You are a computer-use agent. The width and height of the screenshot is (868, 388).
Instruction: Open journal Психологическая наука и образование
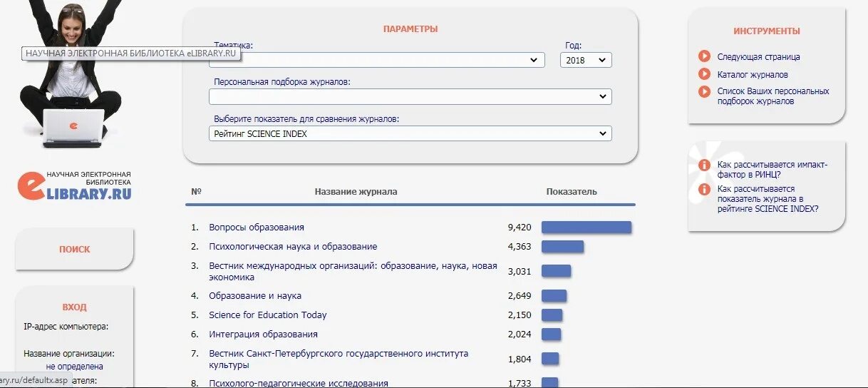pyautogui.click(x=293, y=247)
